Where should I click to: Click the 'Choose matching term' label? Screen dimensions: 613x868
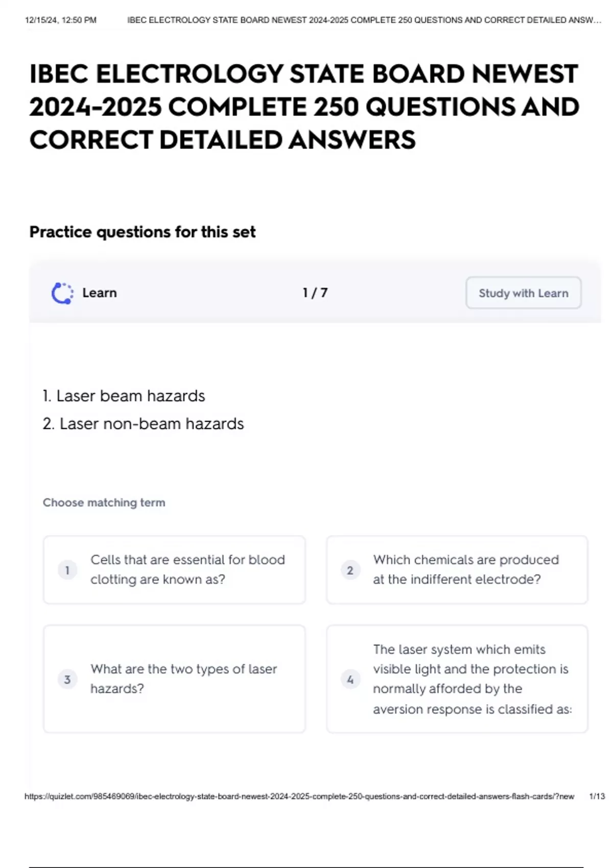(104, 502)
